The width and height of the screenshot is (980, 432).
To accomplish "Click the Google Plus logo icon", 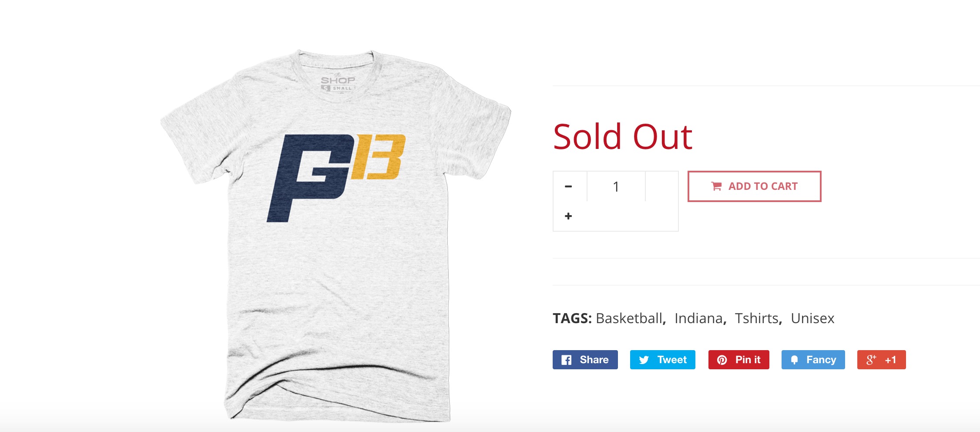I will 871,360.
